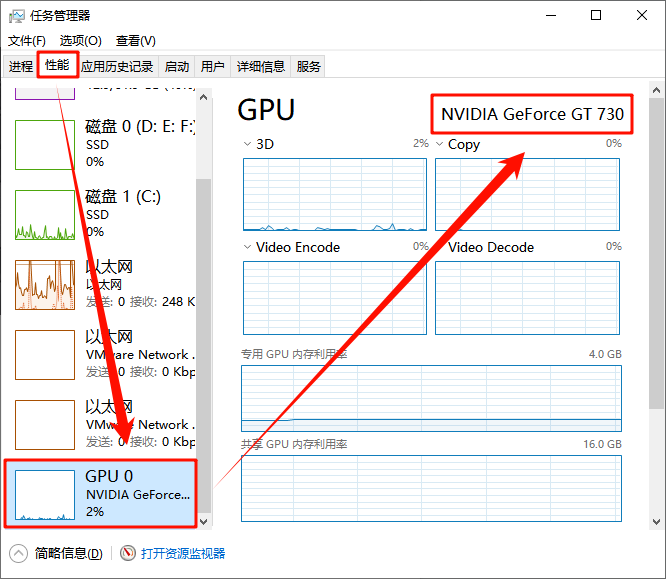Click left list scroll down arrow
Image resolution: width=666 pixels, height=579 pixels.
point(203,522)
